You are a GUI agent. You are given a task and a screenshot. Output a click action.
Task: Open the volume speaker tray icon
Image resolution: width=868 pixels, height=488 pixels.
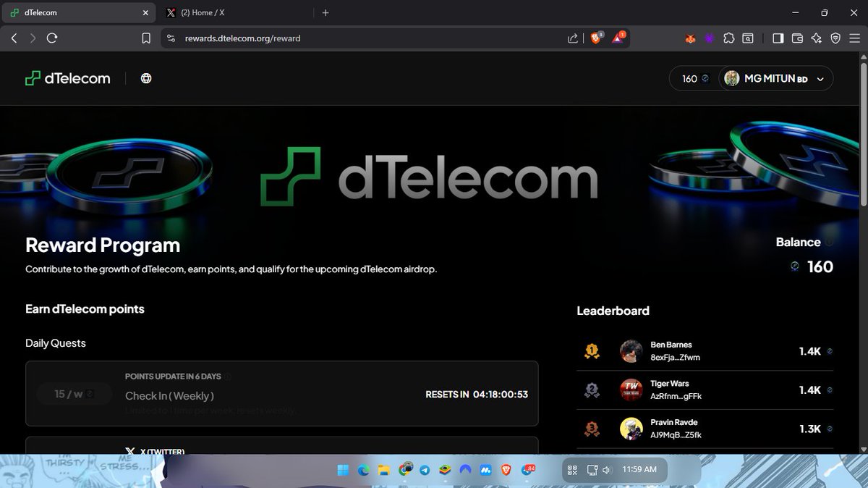(x=607, y=470)
